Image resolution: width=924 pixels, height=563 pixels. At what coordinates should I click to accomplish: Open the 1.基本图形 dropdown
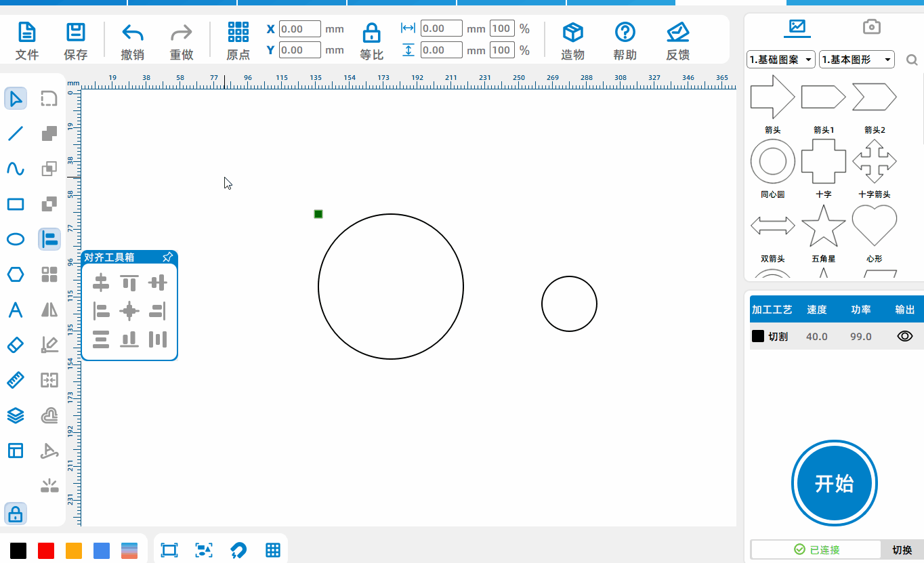[857, 60]
